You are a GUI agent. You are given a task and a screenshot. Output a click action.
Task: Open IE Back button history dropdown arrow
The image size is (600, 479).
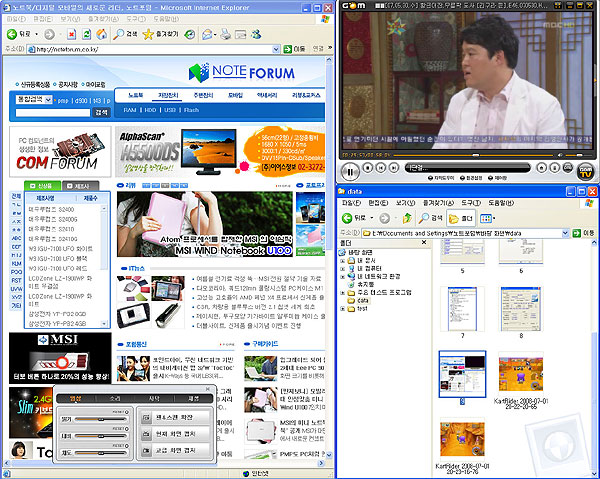37,34
